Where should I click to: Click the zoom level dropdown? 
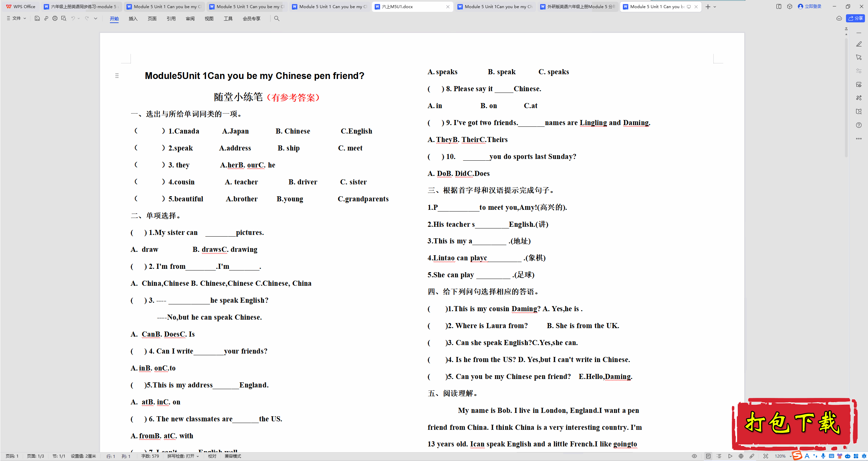click(795, 456)
